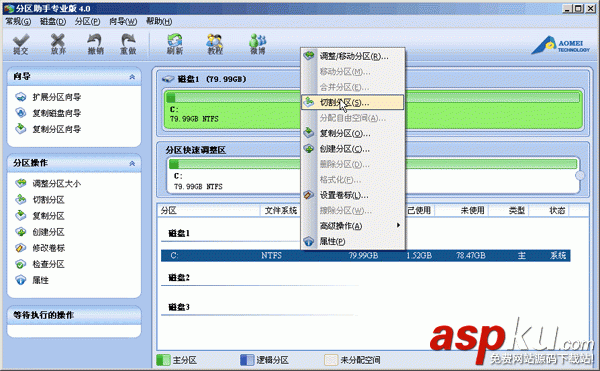Select the C: partition block on 磁盘1 map

click(373, 110)
